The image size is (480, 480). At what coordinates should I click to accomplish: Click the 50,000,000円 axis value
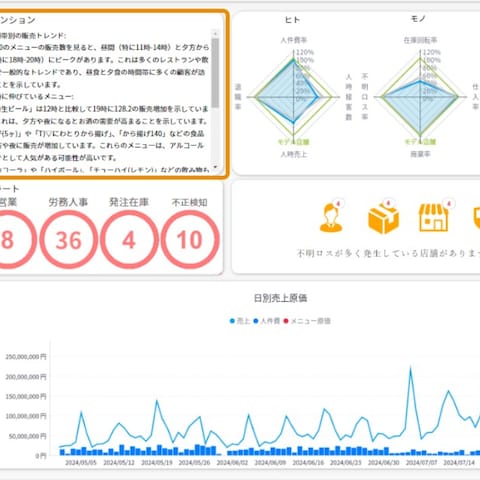point(28,436)
